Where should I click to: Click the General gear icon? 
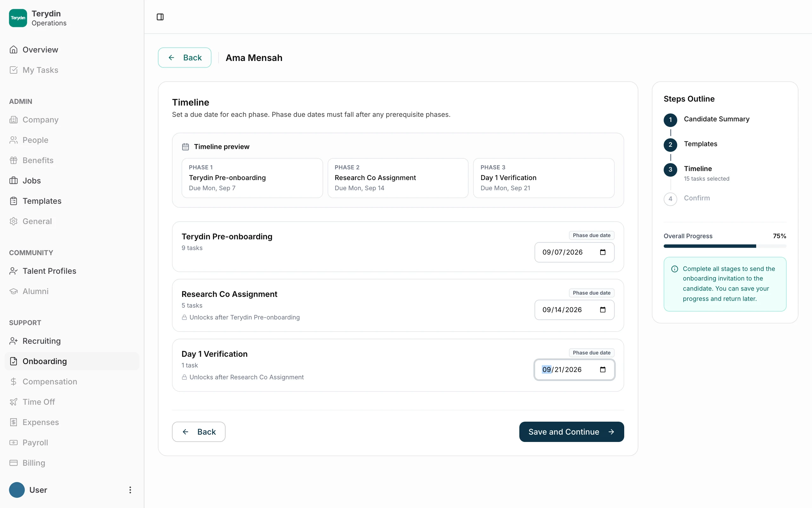click(13, 221)
